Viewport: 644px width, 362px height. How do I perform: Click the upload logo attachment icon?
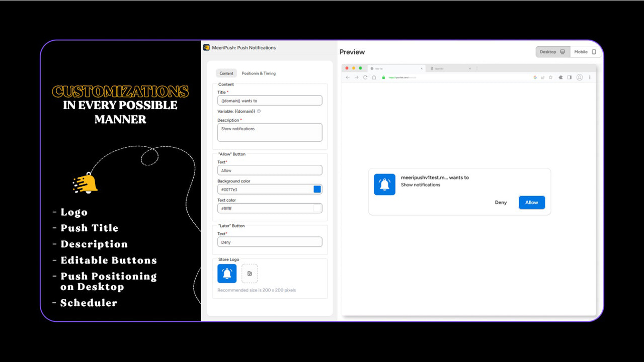pyautogui.click(x=250, y=274)
